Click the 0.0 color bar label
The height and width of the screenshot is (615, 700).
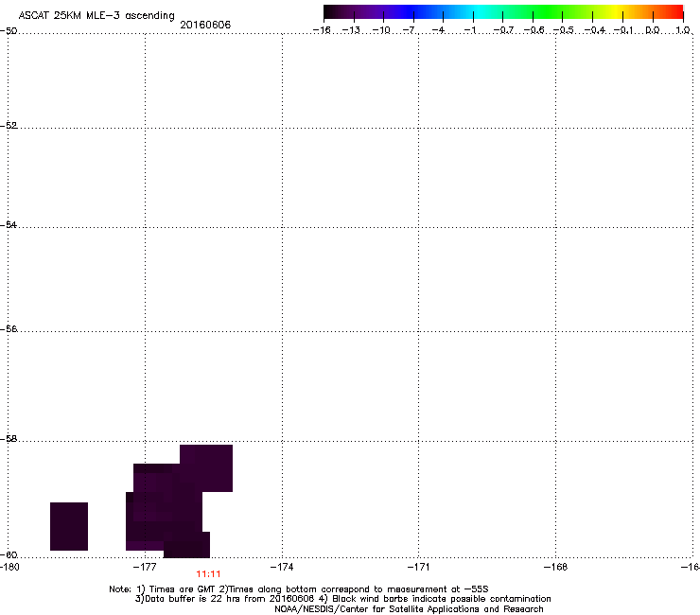pyautogui.click(x=653, y=30)
